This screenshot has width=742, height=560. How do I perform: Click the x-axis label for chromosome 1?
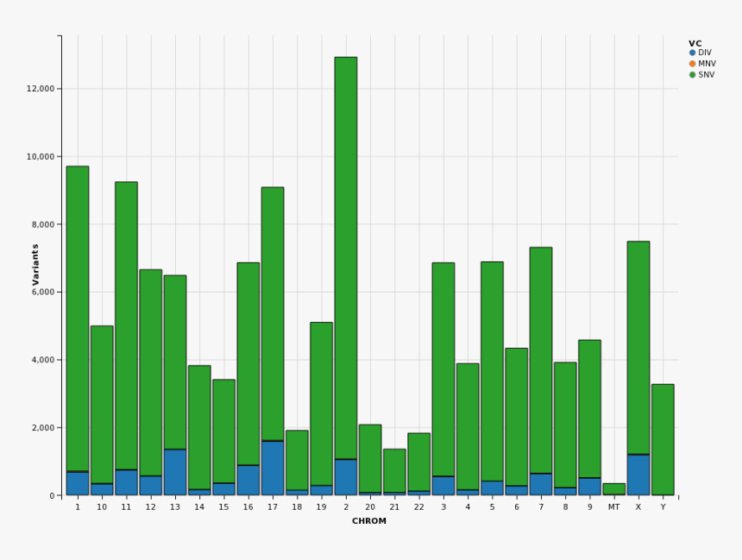coord(78,507)
